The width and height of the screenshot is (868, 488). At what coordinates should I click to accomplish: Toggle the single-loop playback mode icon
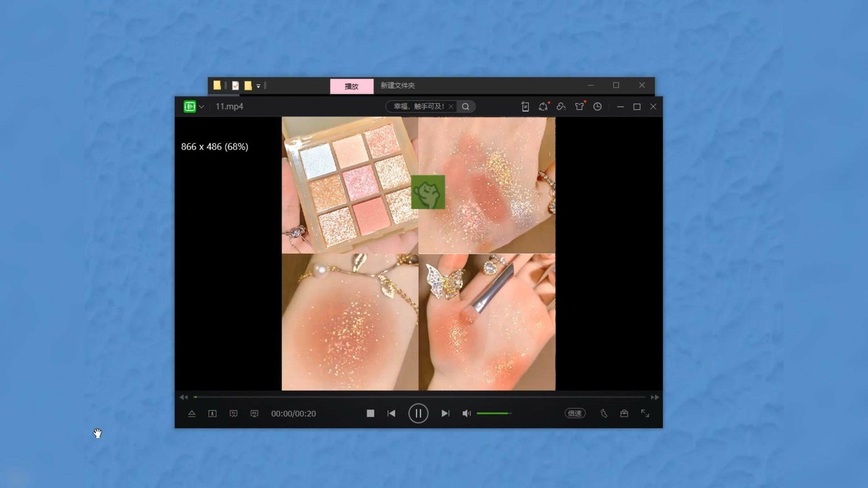(x=212, y=413)
